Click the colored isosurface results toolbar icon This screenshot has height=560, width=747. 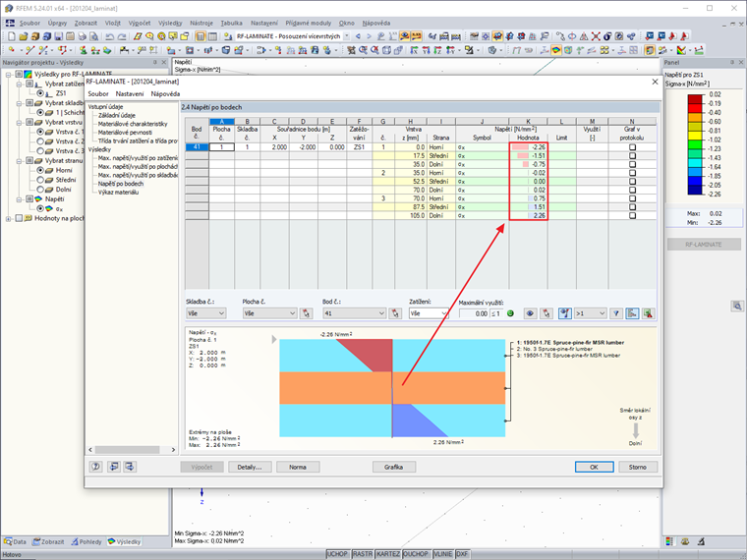point(556,50)
